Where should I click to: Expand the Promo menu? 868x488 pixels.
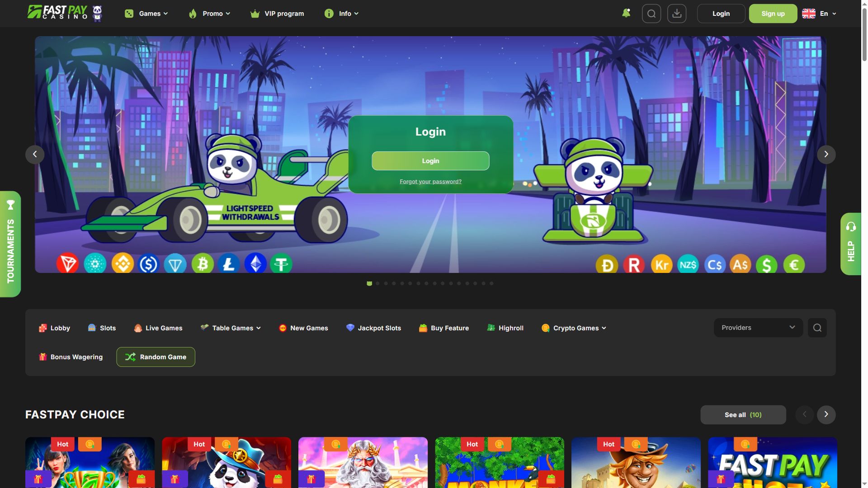click(209, 14)
